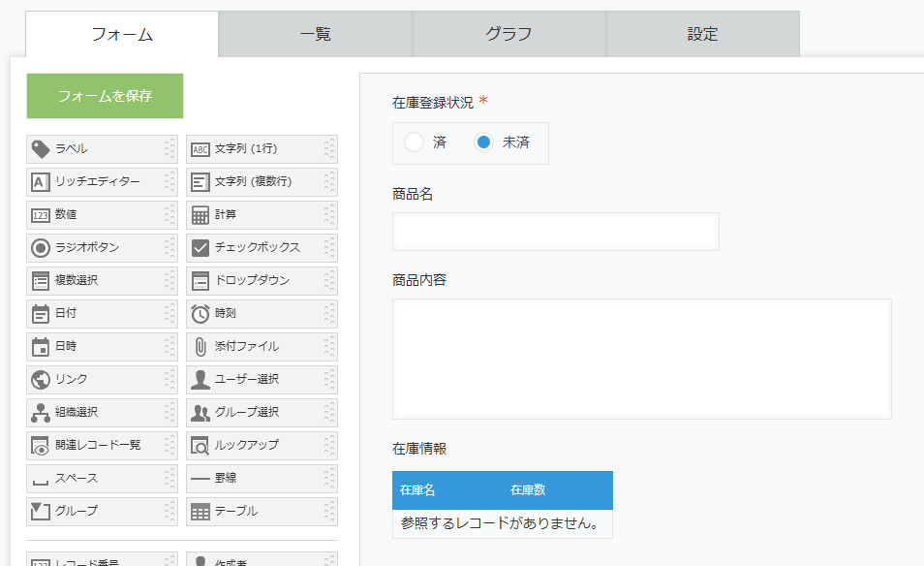Choose the スペース field icon
The width and height of the screenshot is (924, 566).
[41, 483]
